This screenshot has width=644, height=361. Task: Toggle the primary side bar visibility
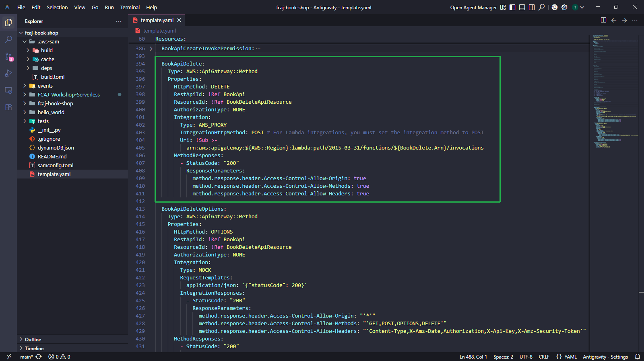[512, 7]
